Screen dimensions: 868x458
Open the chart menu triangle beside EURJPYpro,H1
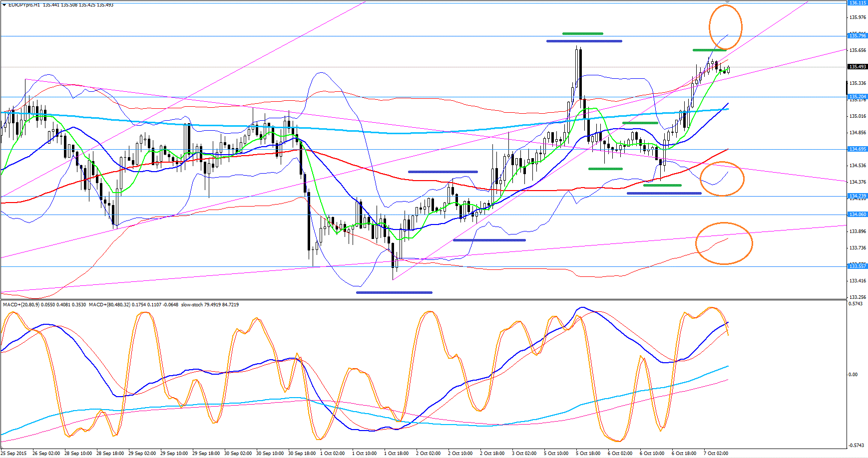click(x=4, y=4)
